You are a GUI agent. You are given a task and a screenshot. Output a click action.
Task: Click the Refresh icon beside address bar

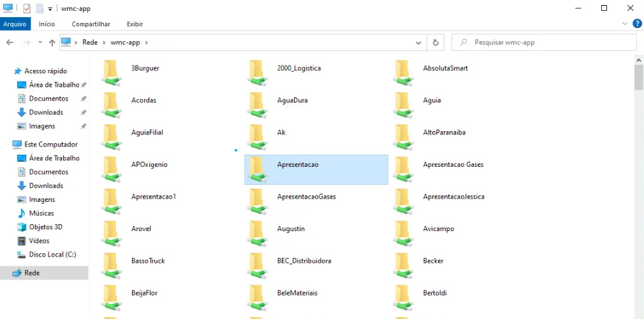435,43
